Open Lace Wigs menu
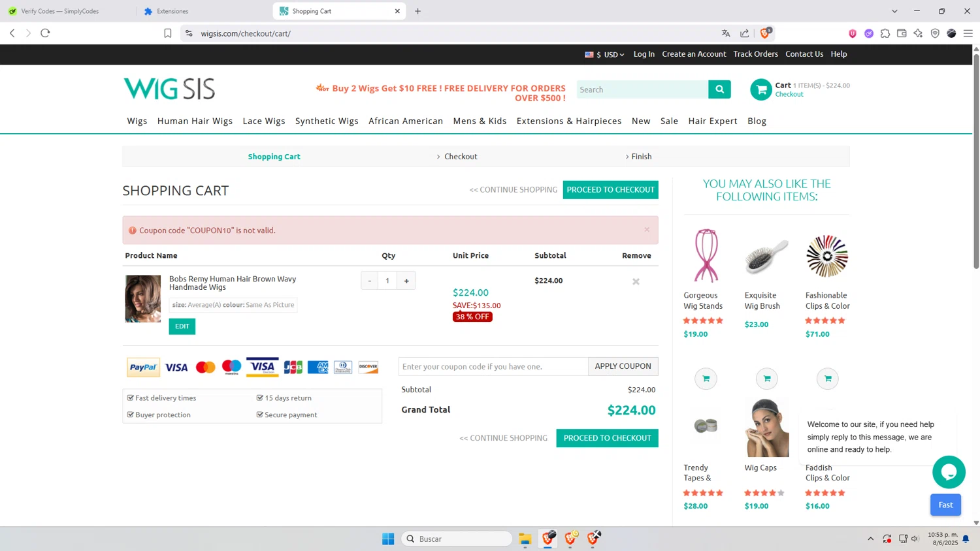The width and height of the screenshot is (980, 551). click(x=264, y=121)
